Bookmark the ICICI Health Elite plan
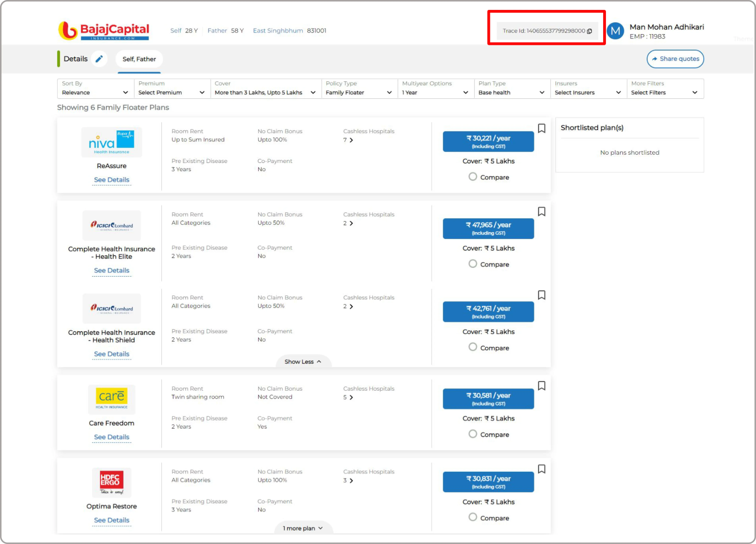This screenshot has height=544, width=756. pyautogui.click(x=542, y=212)
